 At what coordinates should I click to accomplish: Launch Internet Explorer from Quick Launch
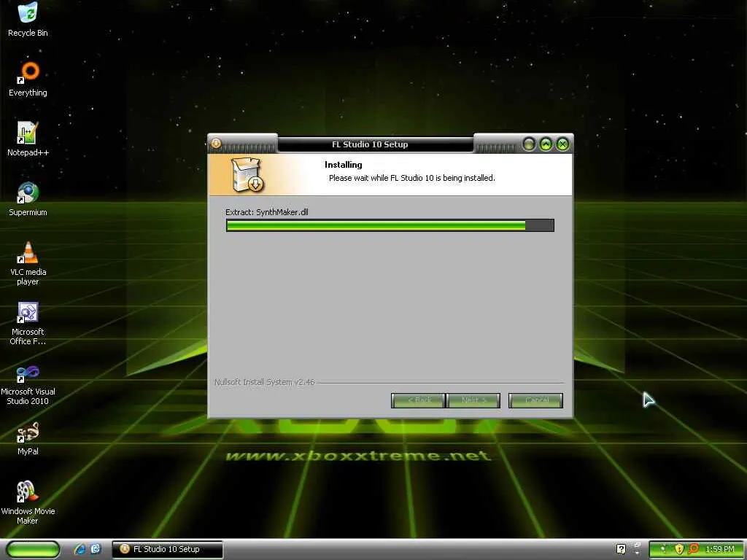[x=80, y=549]
